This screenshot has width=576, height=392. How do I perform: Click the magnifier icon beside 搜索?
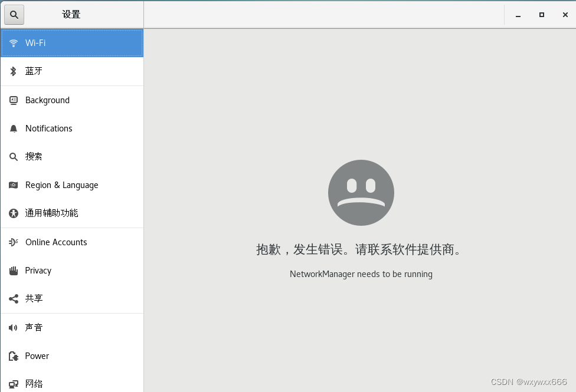[14, 157]
